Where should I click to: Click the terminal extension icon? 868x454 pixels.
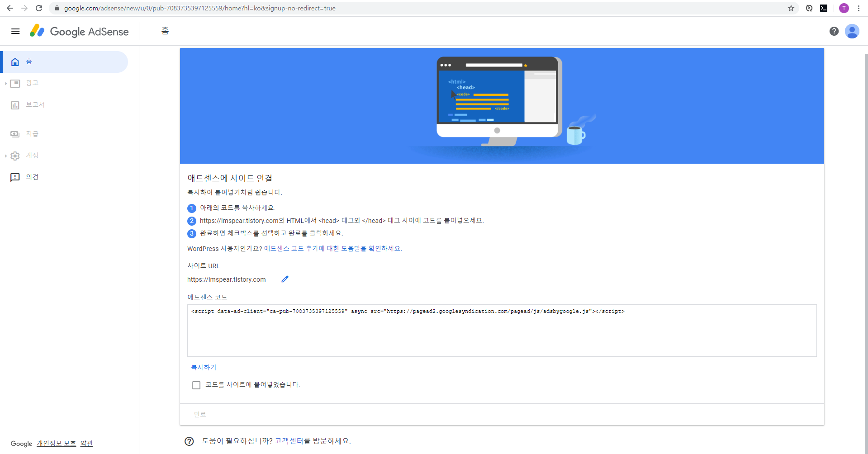824,8
